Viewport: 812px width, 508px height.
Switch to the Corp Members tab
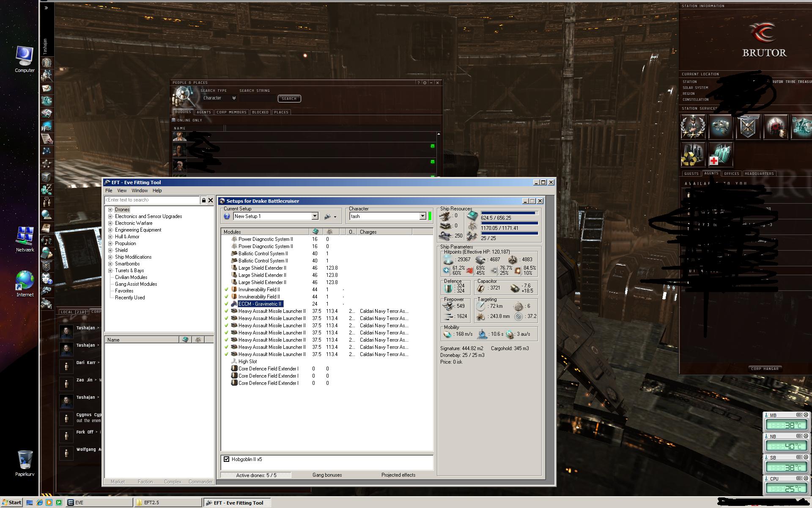231,112
